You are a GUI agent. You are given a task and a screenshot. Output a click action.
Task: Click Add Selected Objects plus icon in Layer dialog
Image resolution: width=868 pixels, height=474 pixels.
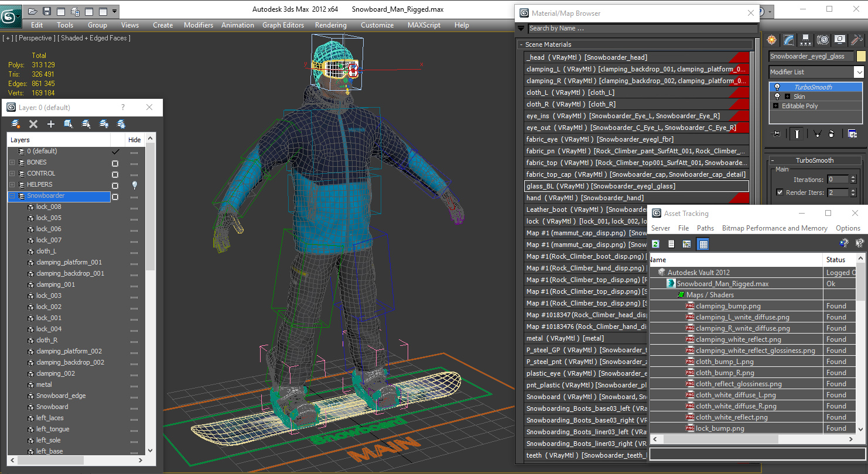tap(51, 124)
